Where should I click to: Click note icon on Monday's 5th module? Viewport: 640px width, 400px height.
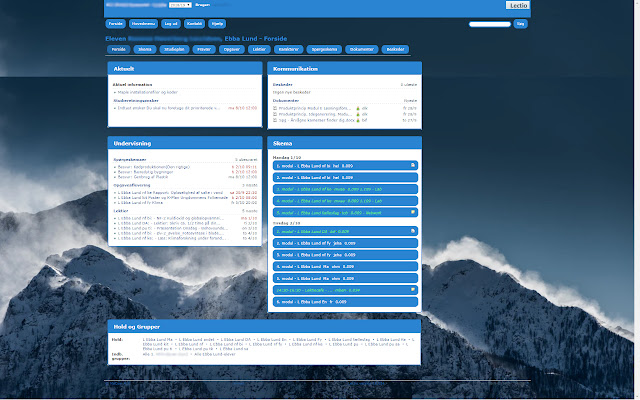coord(412,212)
